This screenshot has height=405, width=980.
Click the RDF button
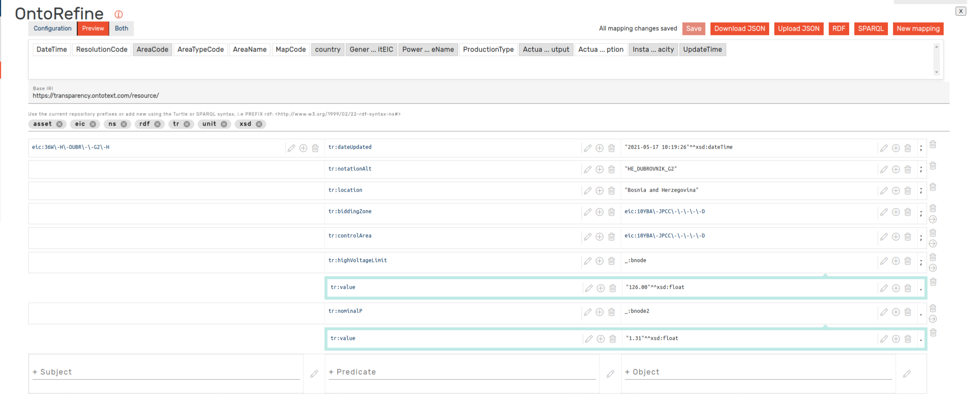(x=839, y=29)
